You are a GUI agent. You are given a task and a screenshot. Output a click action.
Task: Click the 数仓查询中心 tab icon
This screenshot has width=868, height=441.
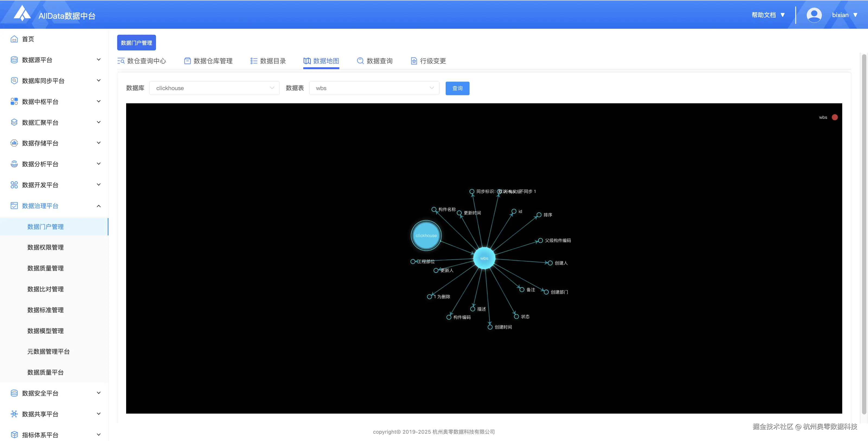(x=121, y=61)
